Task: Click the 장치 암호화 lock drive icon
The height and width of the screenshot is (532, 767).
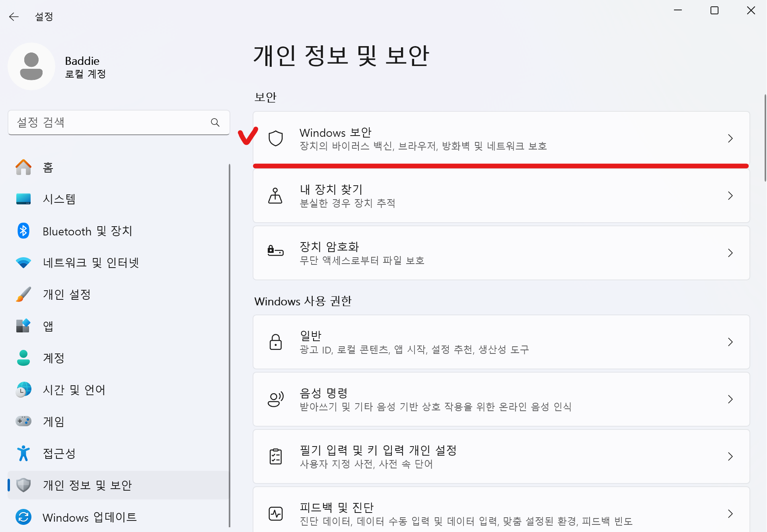Action: pos(275,251)
